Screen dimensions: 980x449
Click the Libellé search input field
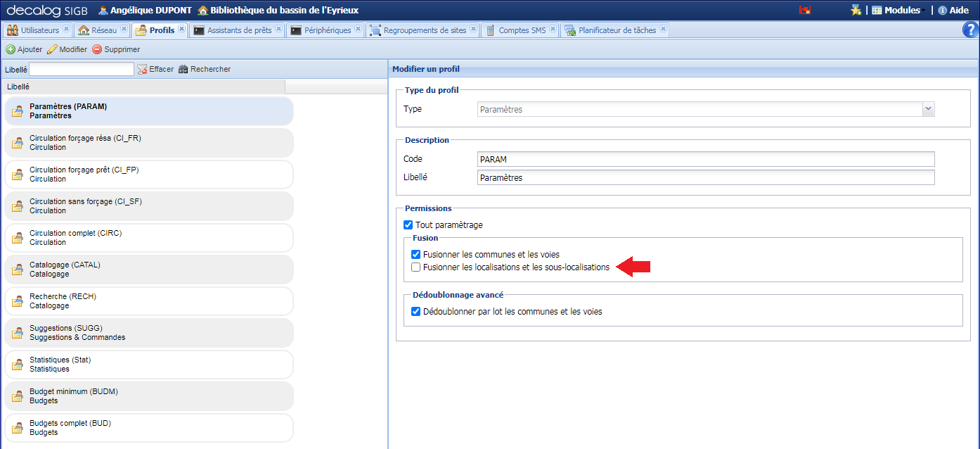pyautogui.click(x=82, y=69)
